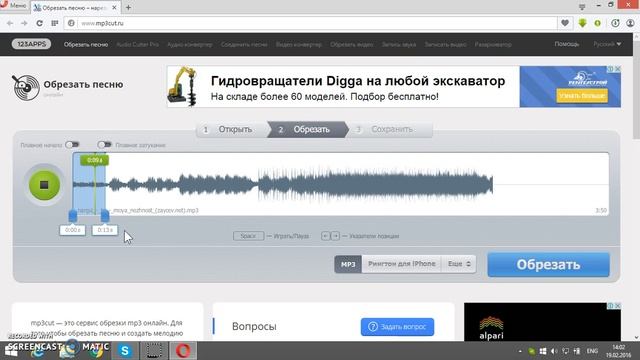The height and width of the screenshot is (360, 640).
Task: Click the right blue trim handle
Action: point(105,216)
